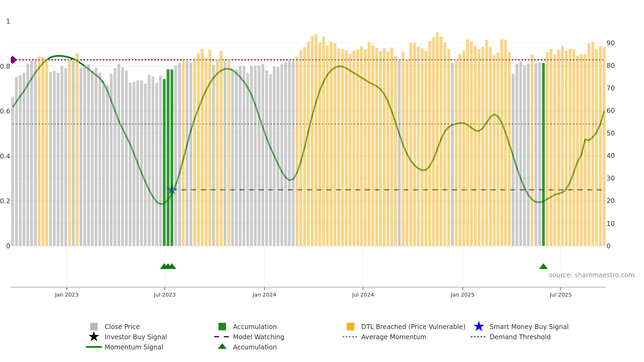
Task: Click the purple diamond demand threshold marker
Action: pyautogui.click(x=13, y=60)
